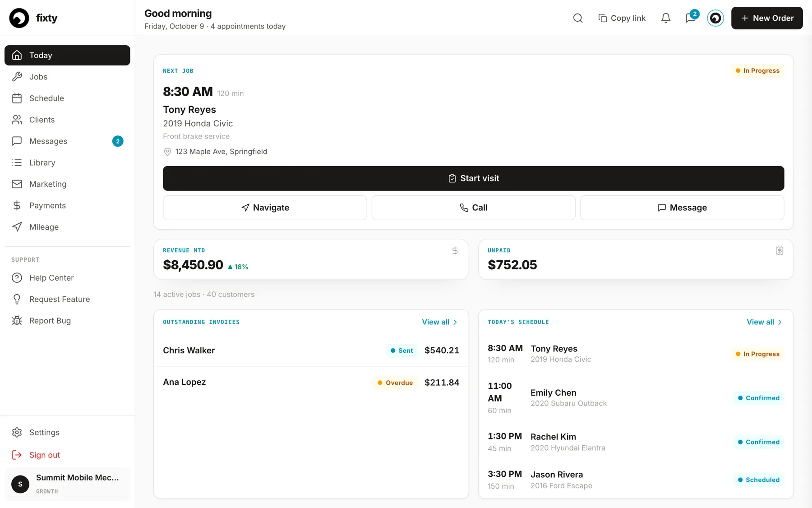
Task: Open Chris Walker's invoice row
Action: (311, 351)
